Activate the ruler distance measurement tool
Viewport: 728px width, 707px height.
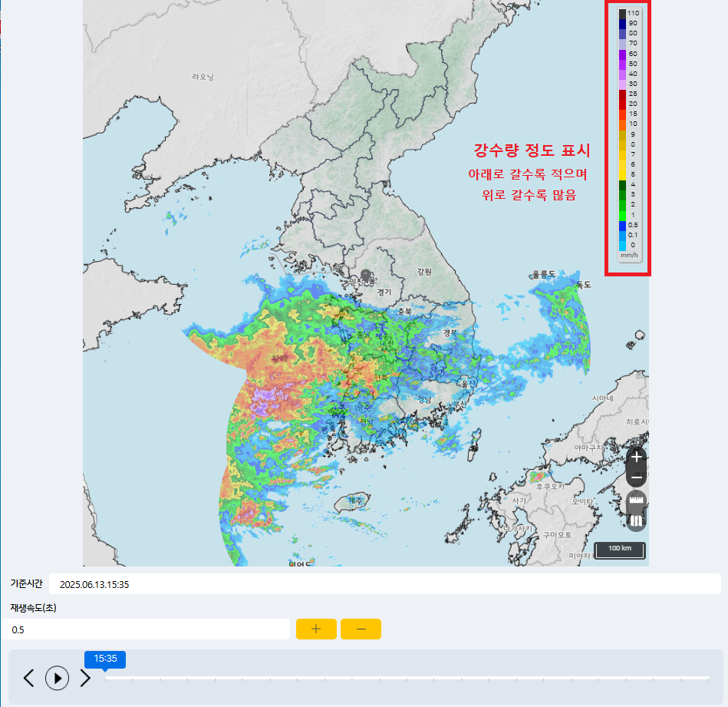coord(636,501)
